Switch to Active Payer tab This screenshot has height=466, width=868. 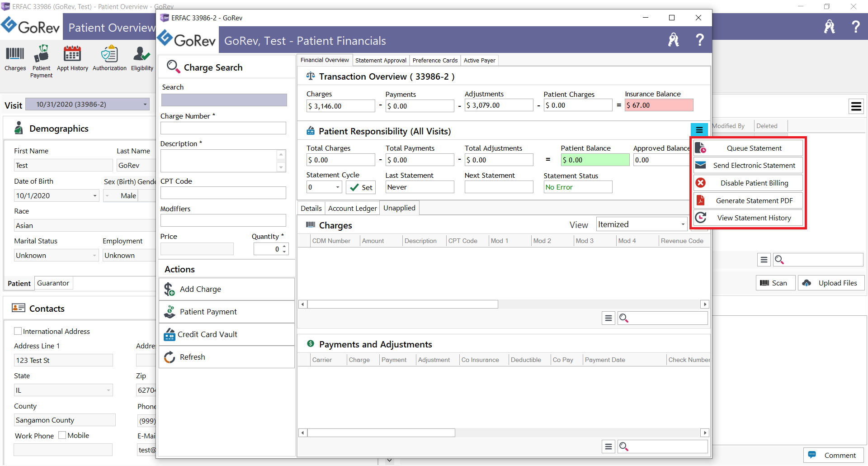[479, 60]
